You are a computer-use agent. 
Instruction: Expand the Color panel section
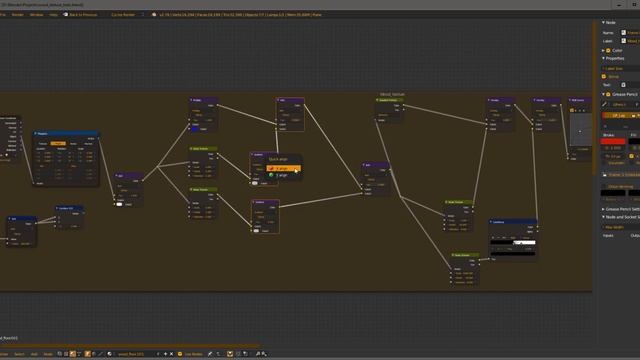(x=603, y=50)
